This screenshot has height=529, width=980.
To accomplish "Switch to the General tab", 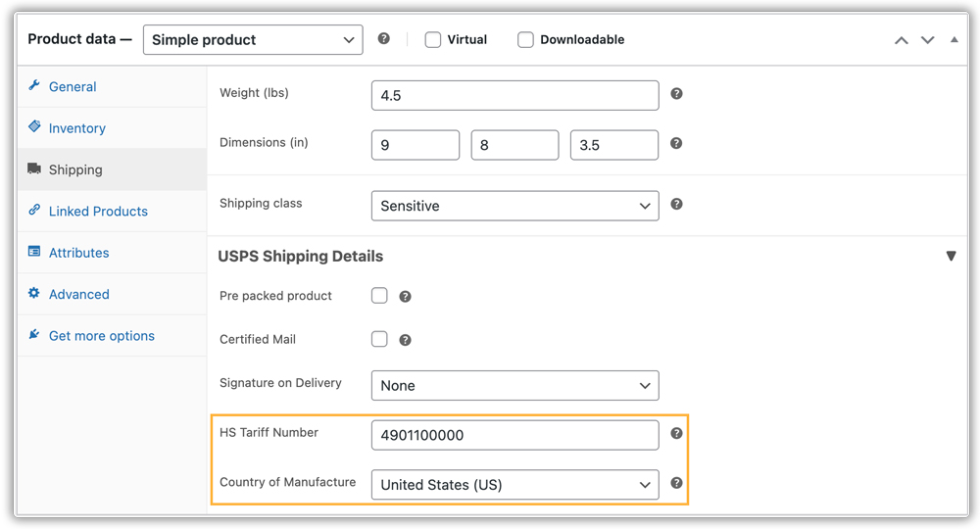I will pos(112,87).
